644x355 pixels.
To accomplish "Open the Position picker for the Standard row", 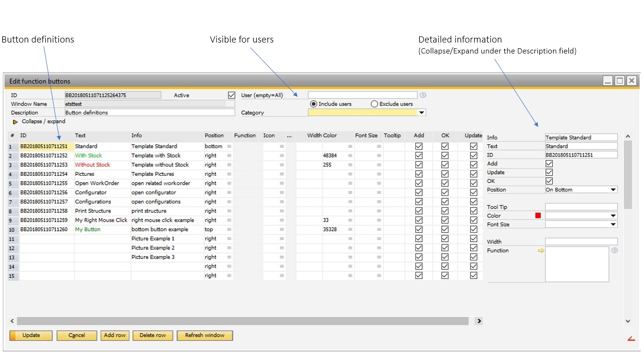I will point(230,146).
